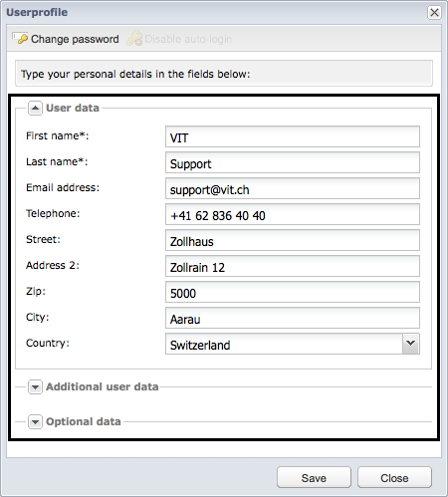Save the user profile
Image resolution: width=448 pixels, height=497 pixels.
[314, 477]
